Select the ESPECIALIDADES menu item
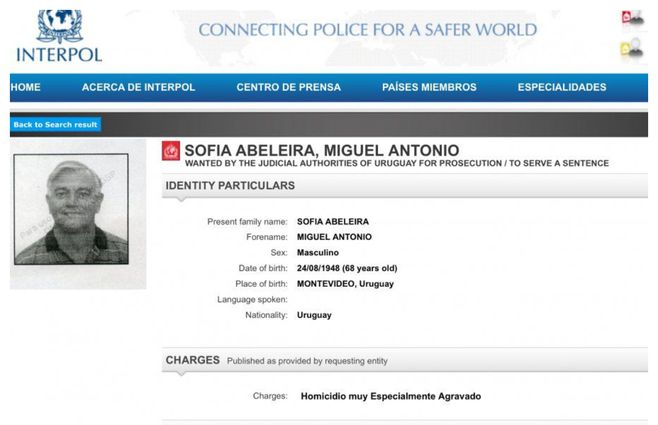Viewport: 658px width, 425px height. pyautogui.click(x=561, y=87)
